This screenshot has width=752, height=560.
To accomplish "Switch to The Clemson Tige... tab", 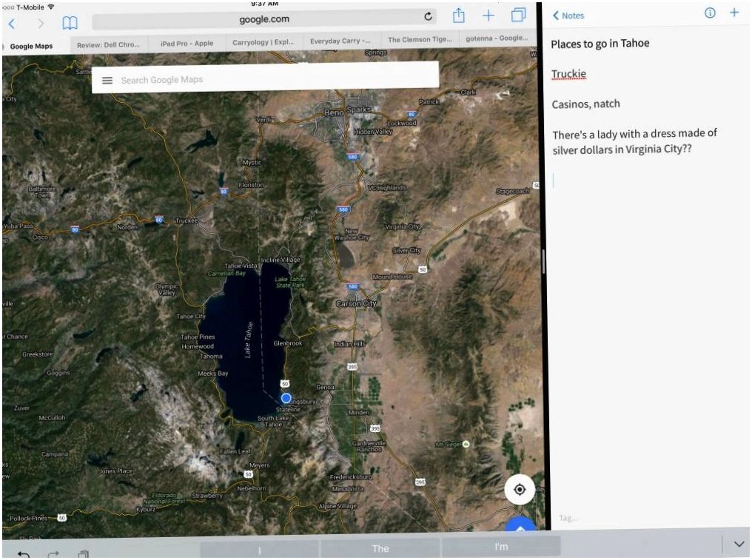I will pyautogui.click(x=420, y=39).
